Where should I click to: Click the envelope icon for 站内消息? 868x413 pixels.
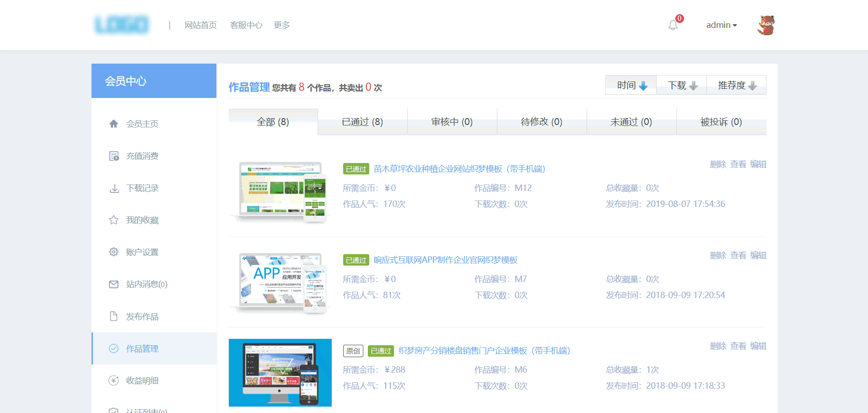click(114, 284)
